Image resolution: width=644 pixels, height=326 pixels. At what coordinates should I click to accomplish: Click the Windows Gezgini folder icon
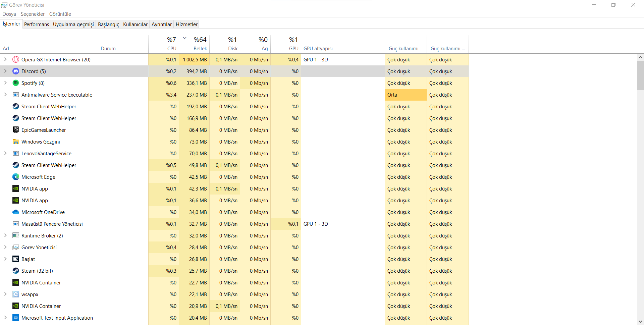[16, 142]
